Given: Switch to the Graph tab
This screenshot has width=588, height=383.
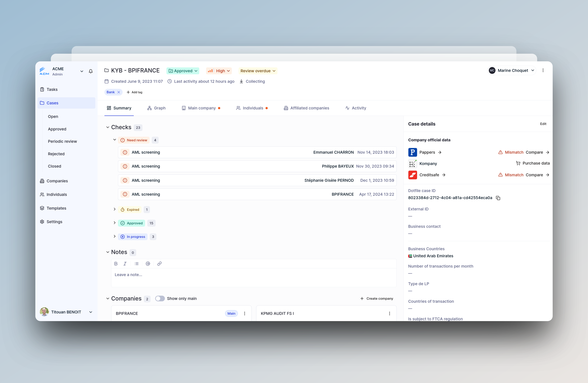Looking at the screenshot, I should coord(156,108).
